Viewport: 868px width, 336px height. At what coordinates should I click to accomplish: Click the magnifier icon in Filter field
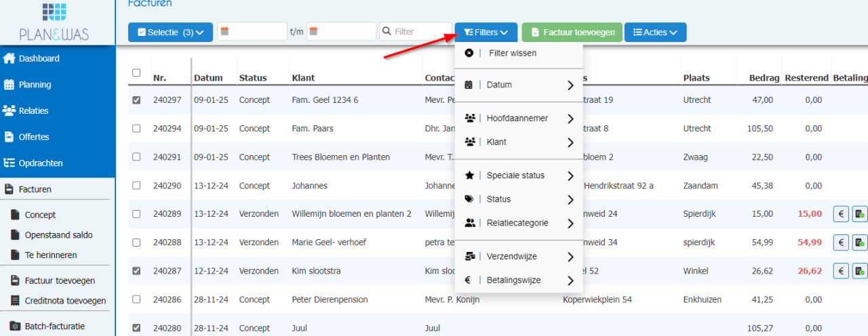click(x=387, y=32)
